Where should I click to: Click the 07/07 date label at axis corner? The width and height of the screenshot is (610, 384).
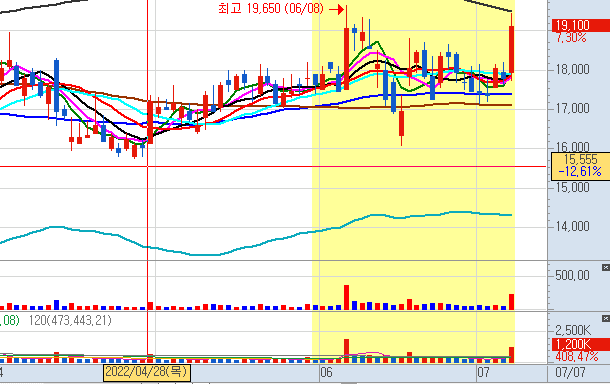point(570,372)
